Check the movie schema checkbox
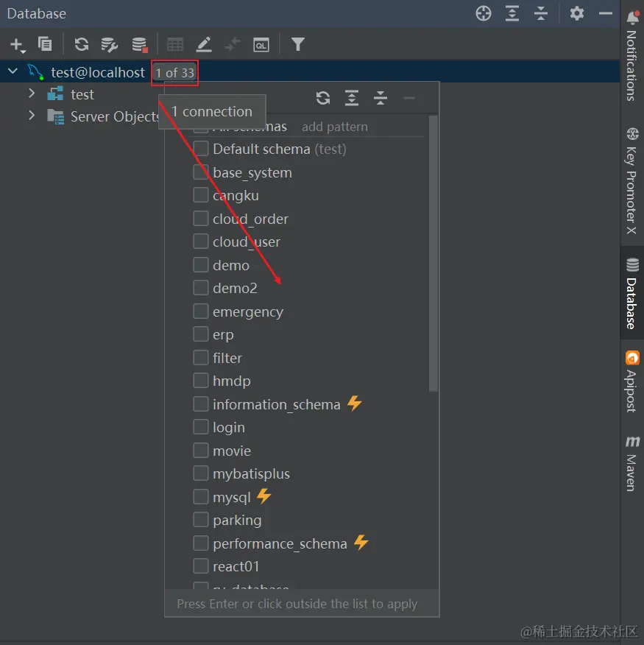This screenshot has height=645, width=644. click(201, 451)
